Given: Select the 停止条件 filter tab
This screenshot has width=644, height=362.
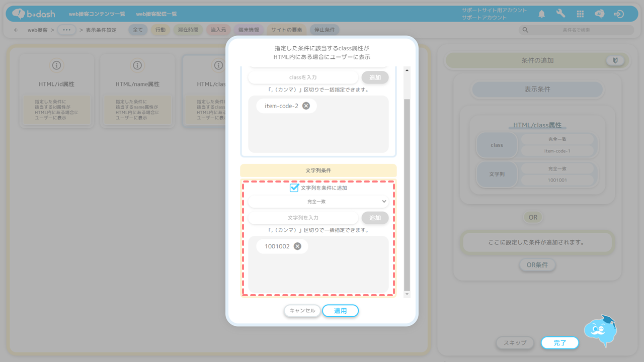Looking at the screenshot, I should point(325,30).
